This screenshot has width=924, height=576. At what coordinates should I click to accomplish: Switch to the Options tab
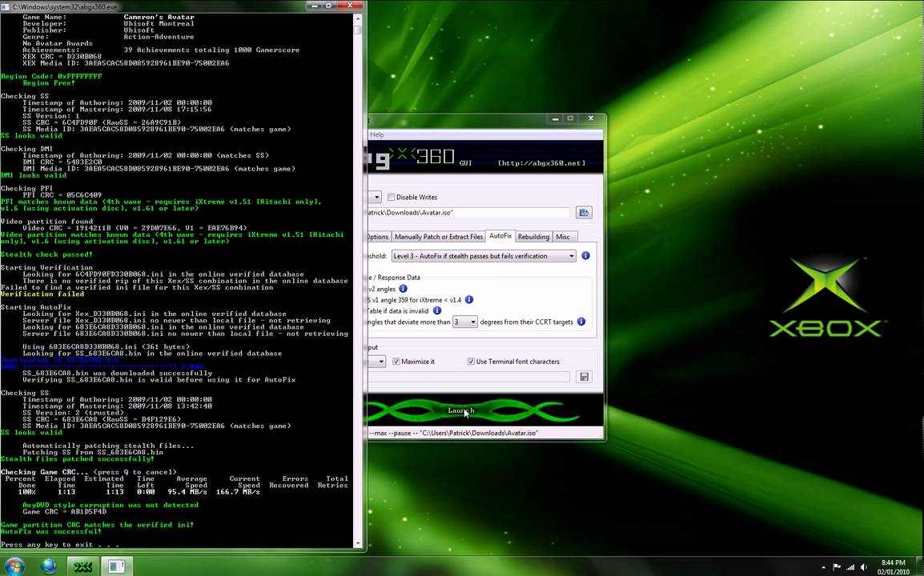377,237
